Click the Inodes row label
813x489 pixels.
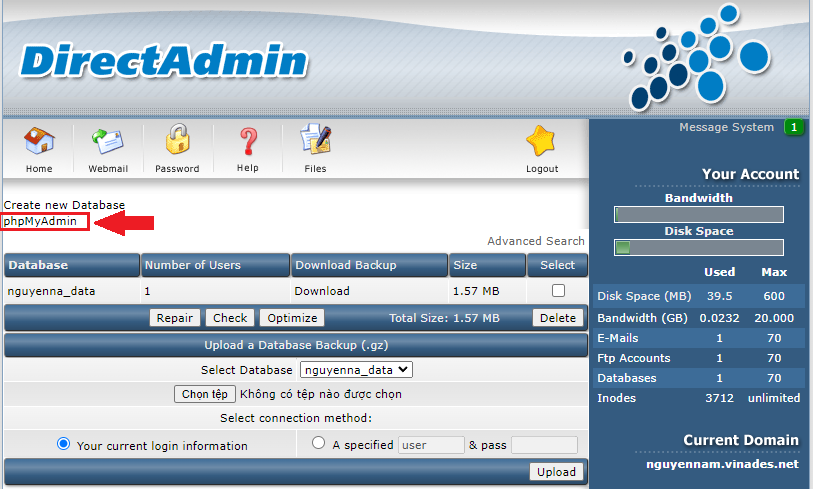616,398
